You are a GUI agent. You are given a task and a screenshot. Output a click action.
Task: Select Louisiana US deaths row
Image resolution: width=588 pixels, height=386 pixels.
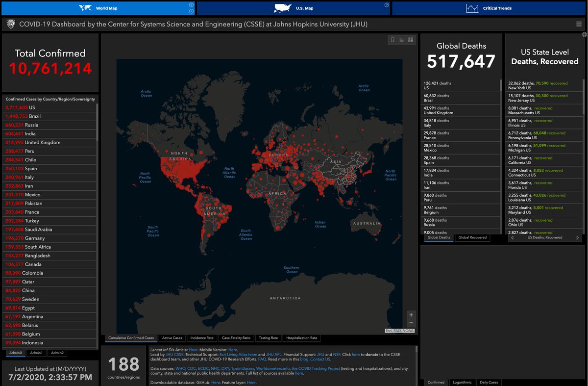pos(544,198)
